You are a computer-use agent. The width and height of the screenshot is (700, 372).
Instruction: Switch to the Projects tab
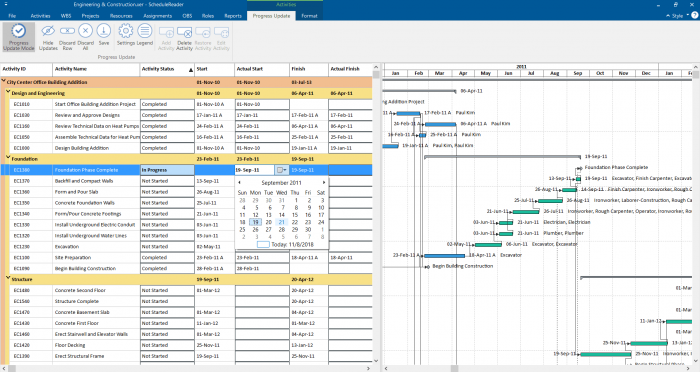90,16
